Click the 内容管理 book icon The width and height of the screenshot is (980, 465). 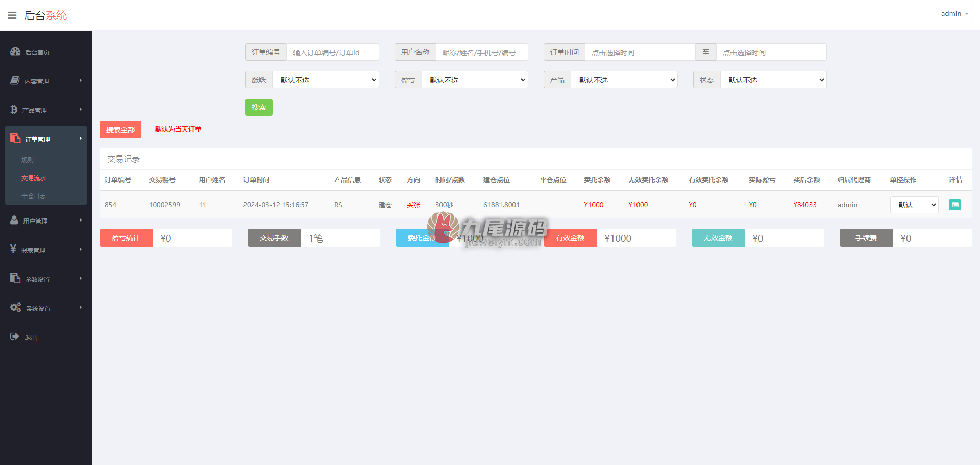(x=15, y=81)
